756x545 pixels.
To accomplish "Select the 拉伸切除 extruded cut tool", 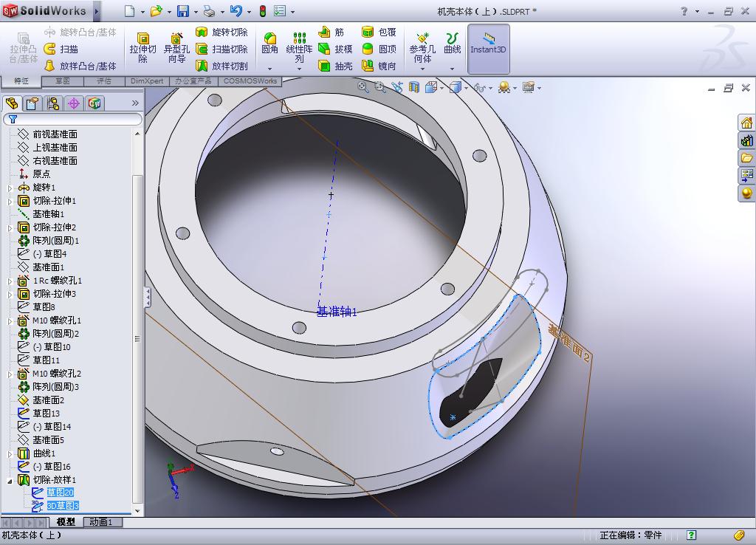I will click(x=142, y=48).
